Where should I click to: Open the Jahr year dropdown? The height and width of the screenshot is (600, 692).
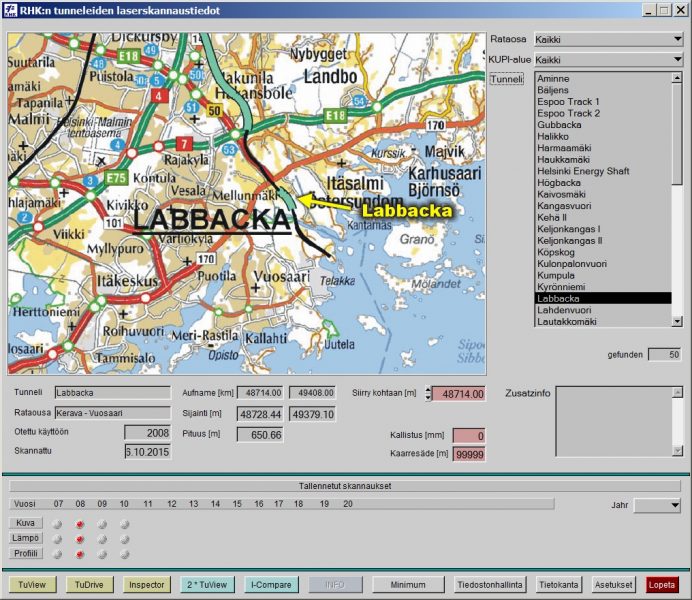point(657,506)
